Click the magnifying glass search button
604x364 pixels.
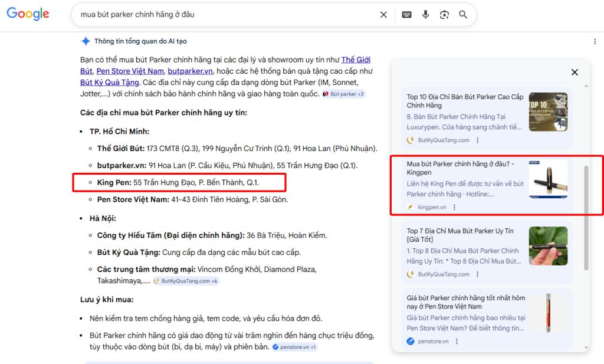[463, 15]
